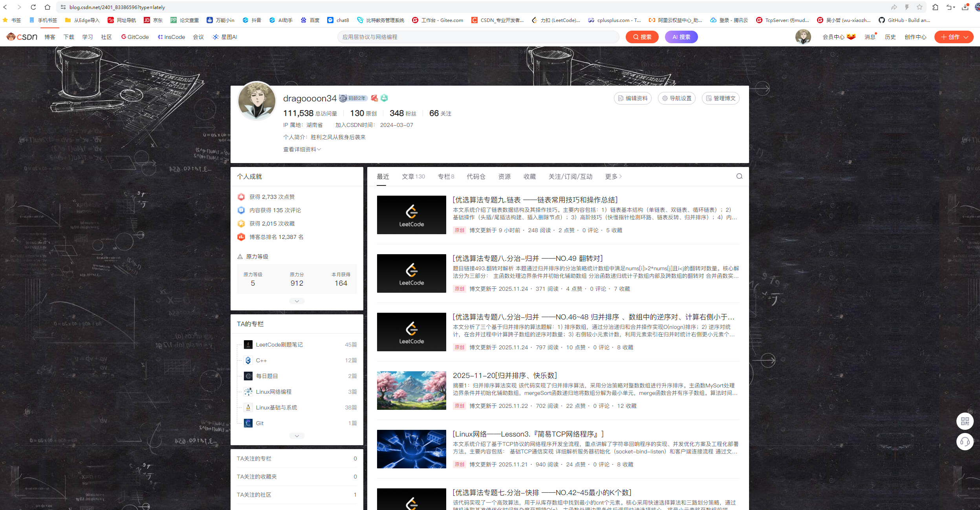Open the 京东 bookmark in the bookmarks bar

[x=153, y=20]
